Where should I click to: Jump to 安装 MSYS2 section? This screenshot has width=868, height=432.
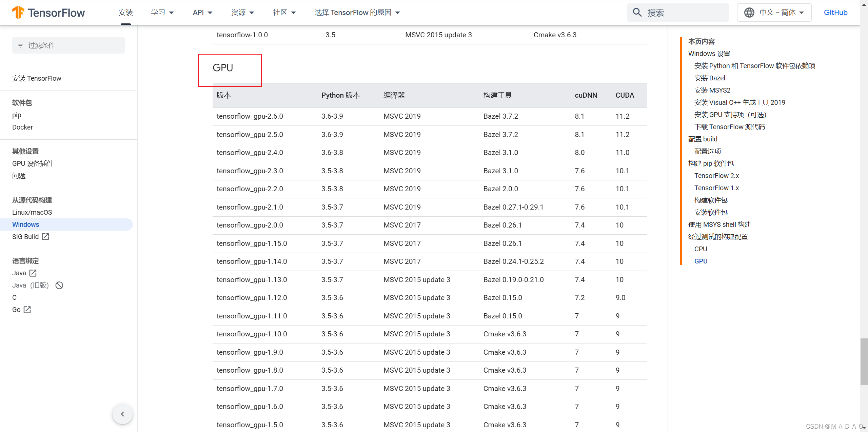coord(712,90)
